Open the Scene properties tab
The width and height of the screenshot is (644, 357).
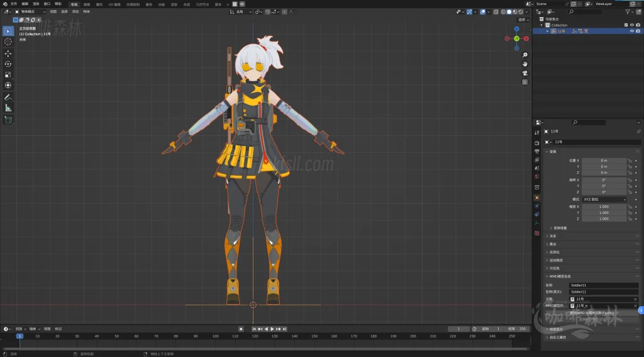pyautogui.click(x=537, y=168)
